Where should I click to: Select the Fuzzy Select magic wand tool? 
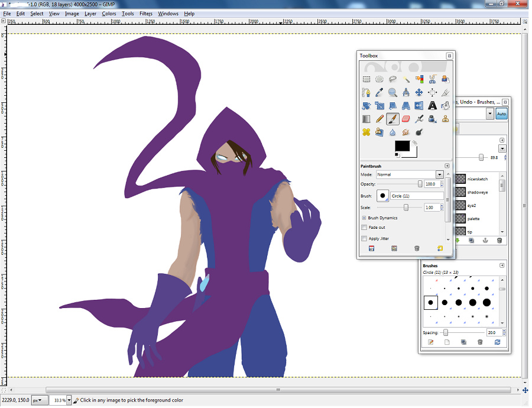click(x=406, y=79)
